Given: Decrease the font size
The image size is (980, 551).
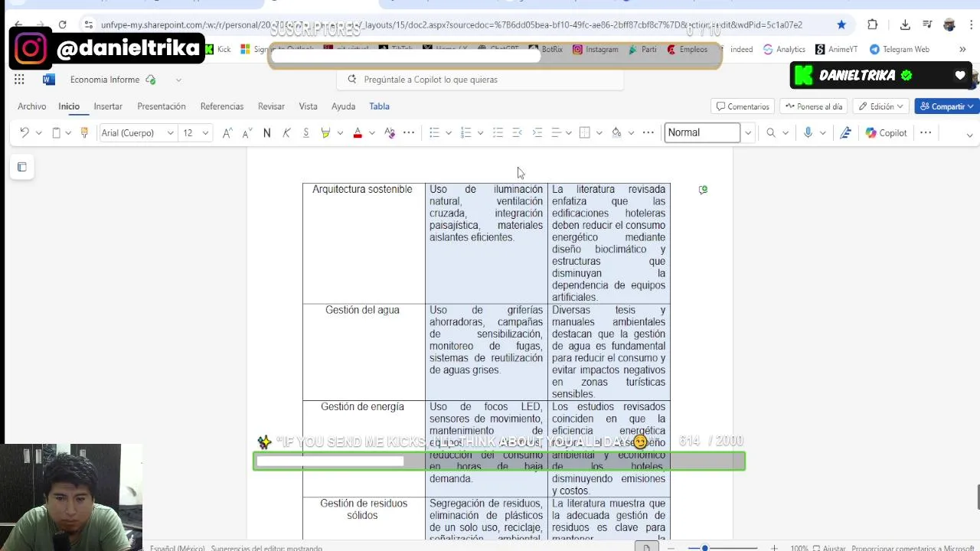Looking at the screenshot, I should [247, 133].
